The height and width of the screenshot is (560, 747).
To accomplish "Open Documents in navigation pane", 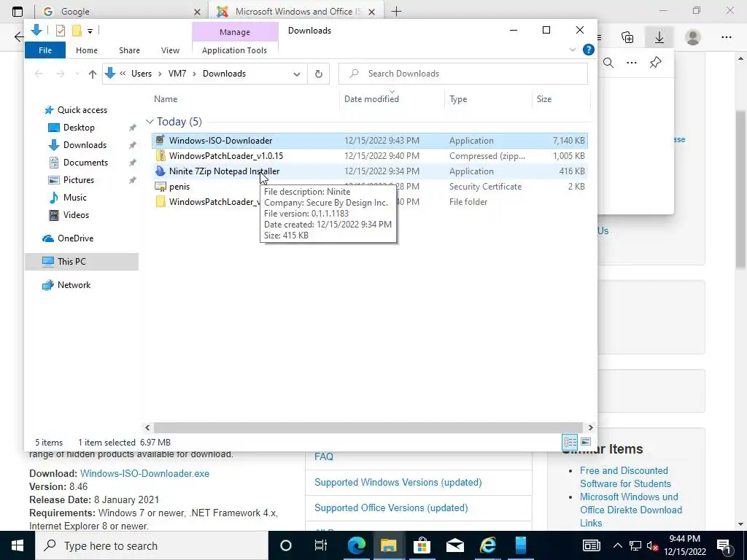I will 86,163.
